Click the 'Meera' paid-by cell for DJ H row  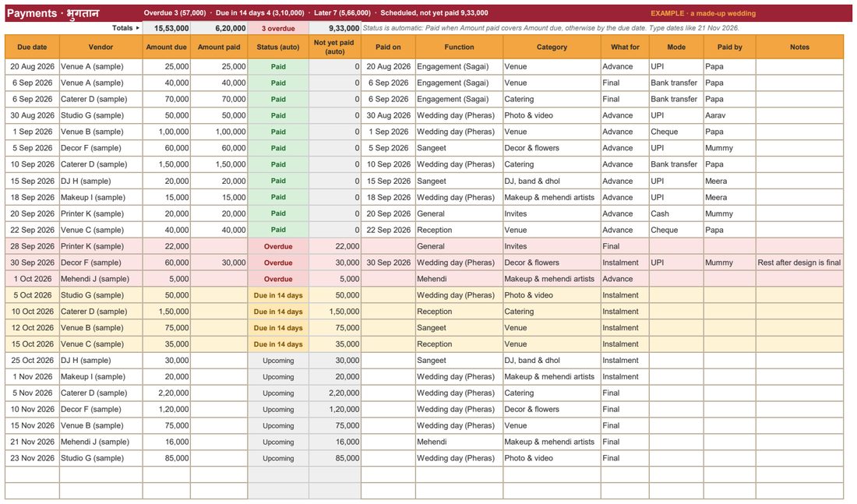[730, 181]
